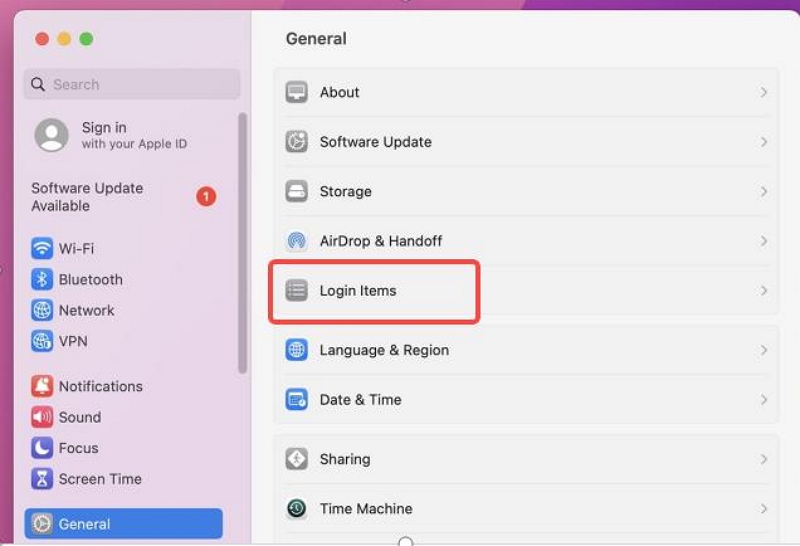Click the AirDrop & Handoff row chevron
The height and width of the screenshot is (546, 800).
pos(763,241)
